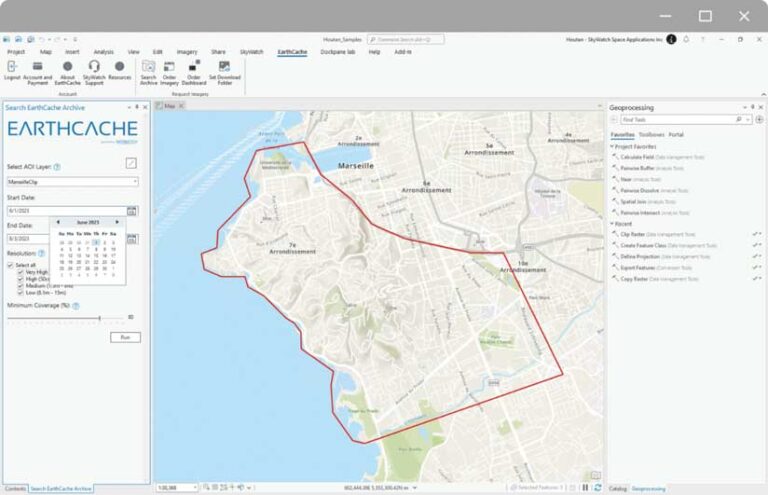Switch to the SkyWatch ribbon tab
This screenshot has height=495, width=768.
[x=251, y=52]
